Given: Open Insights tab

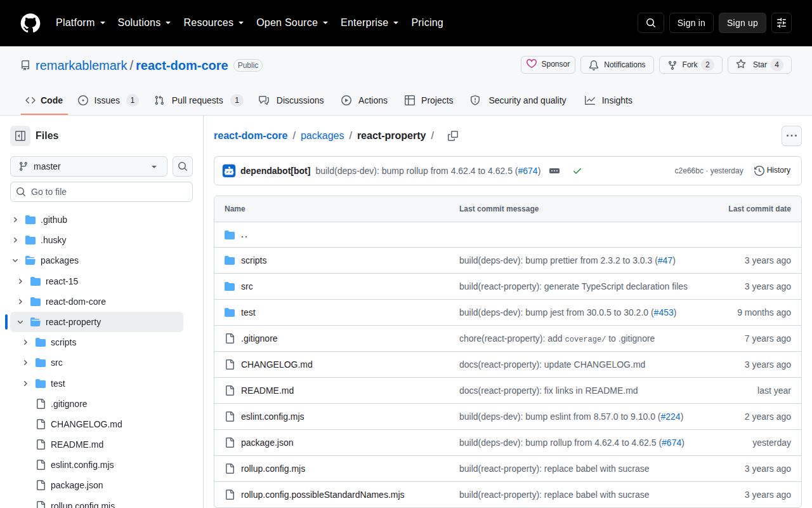Looking at the screenshot, I should pos(608,100).
